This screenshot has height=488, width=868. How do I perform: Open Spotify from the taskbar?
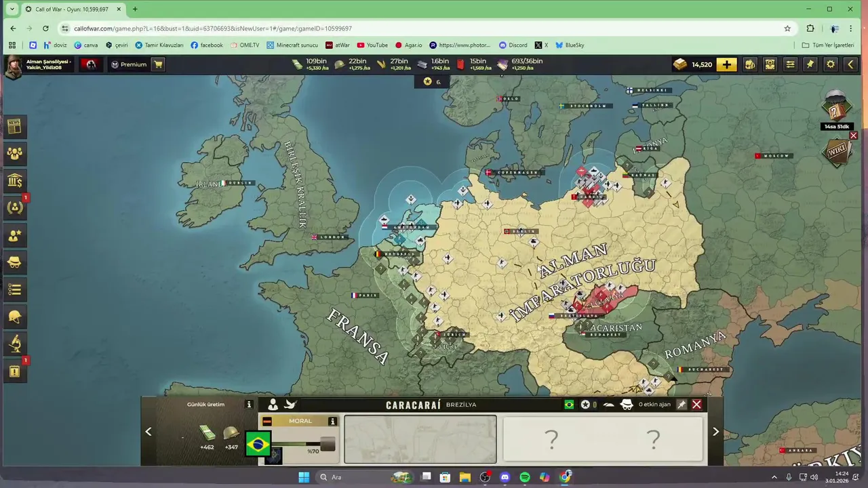tap(525, 477)
